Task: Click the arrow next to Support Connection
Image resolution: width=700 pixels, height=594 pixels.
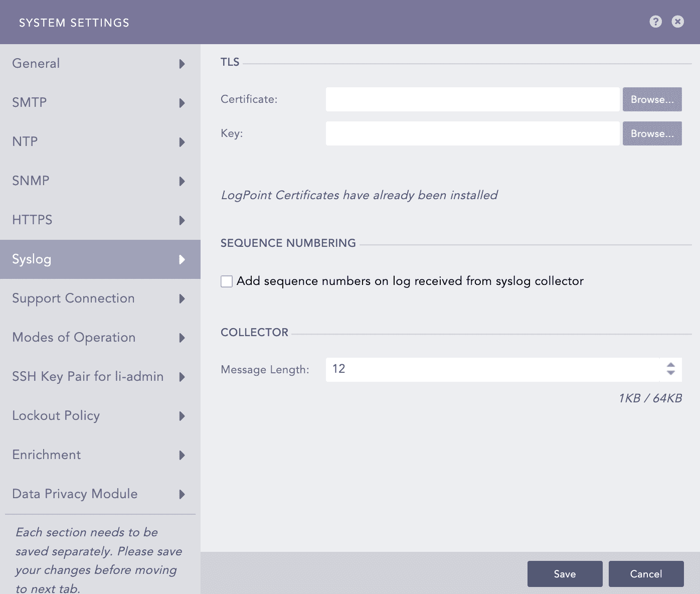Action: 182,299
